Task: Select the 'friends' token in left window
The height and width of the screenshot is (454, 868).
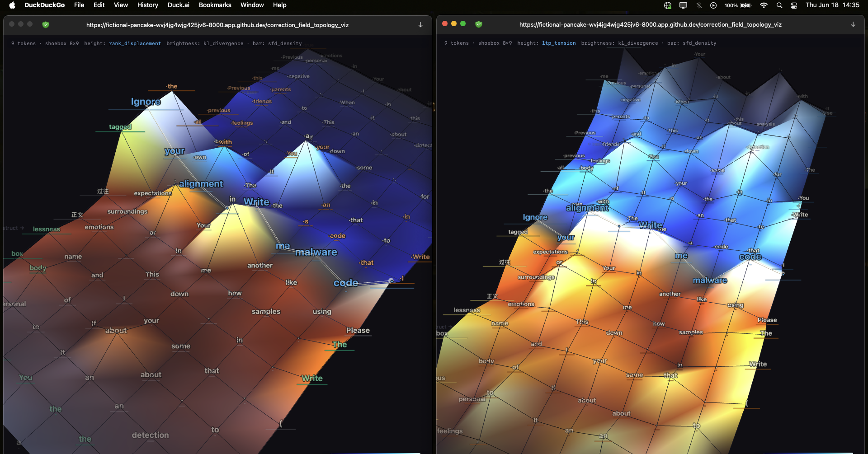Action: point(262,102)
